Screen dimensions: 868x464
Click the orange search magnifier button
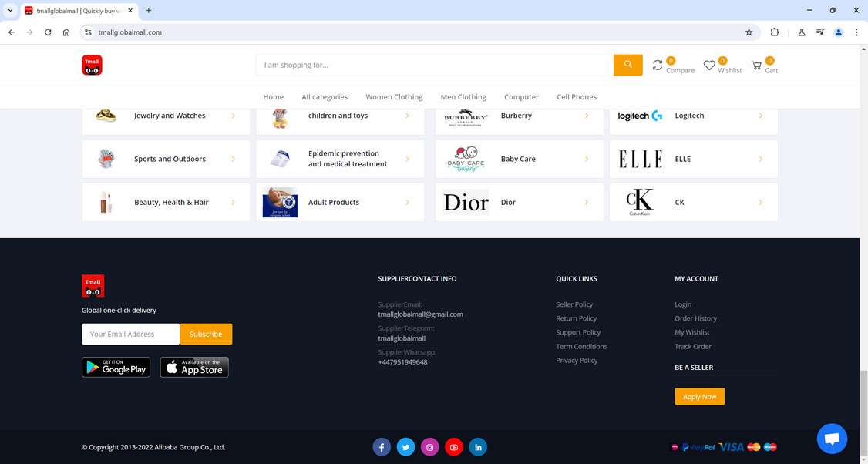click(x=627, y=65)
